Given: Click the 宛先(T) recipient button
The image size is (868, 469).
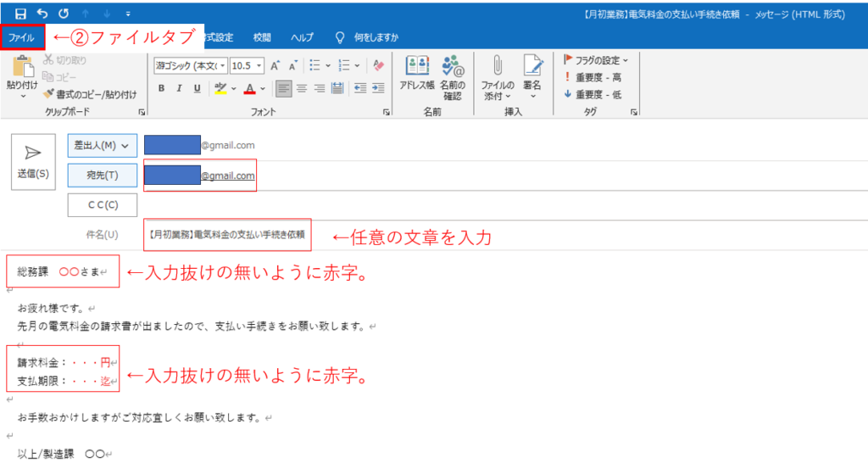Looking at the screenshot, I should point(103,176).
